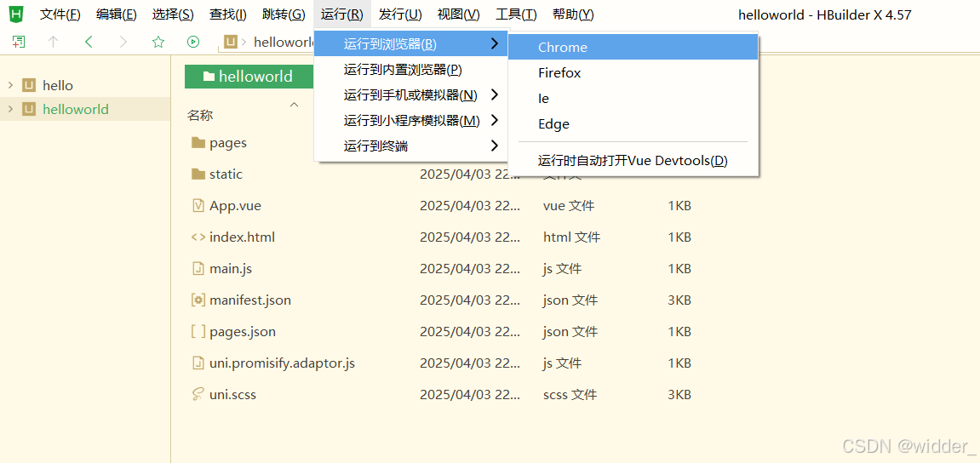Click the pages.json brackets icon
The width and height of the screenshot is (980, 463).
pyautogui.click(x=198, y=332)
